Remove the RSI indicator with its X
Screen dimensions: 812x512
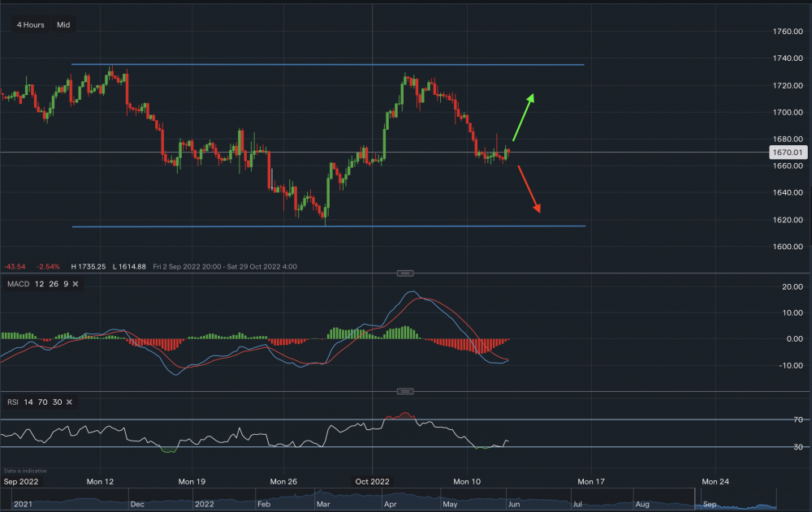(x=69, y=402)
